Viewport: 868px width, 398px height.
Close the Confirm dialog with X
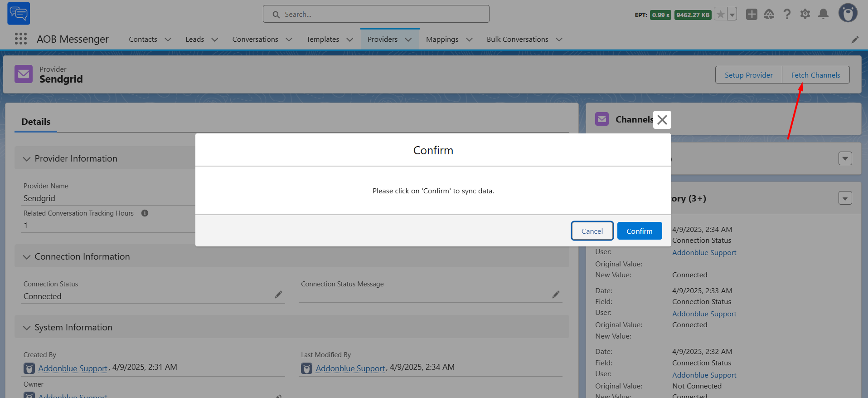662,120
